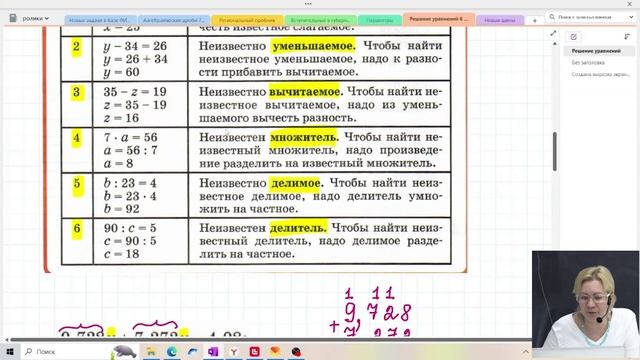Click the handwritten number 9,728

tap(378, 312)
